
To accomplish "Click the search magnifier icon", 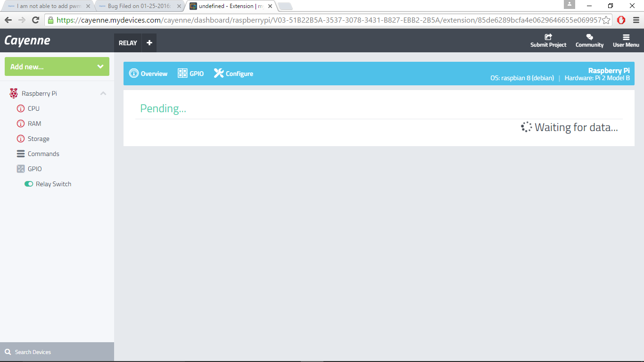I will click(x=8, y=352).
